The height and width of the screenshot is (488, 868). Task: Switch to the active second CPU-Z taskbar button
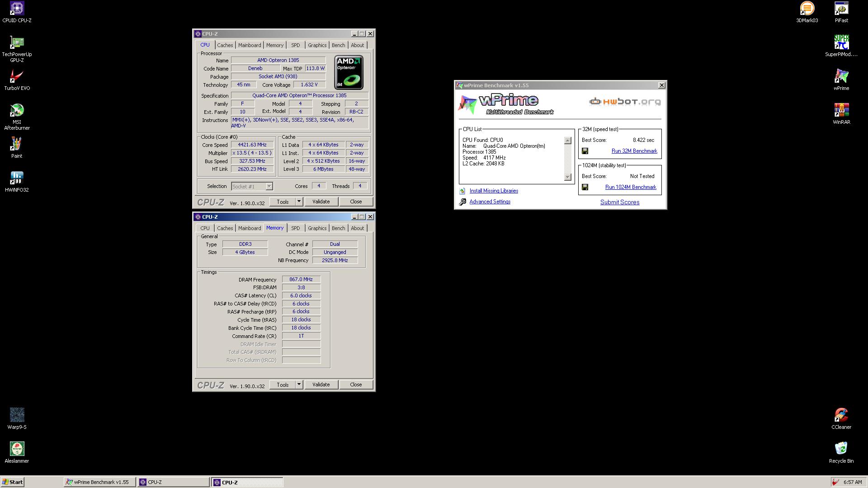pos(247,482)
